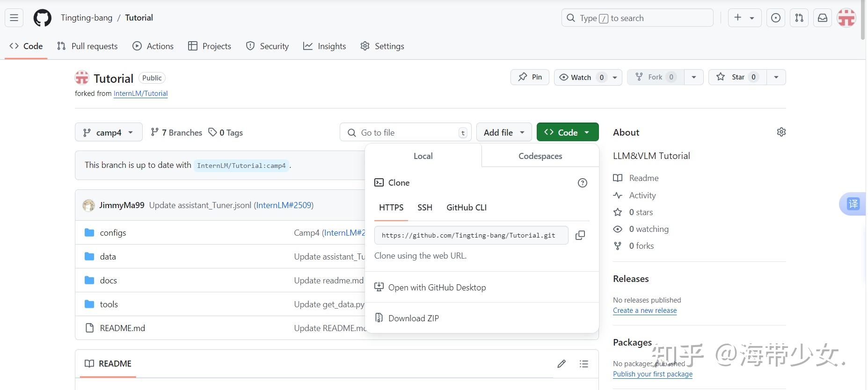The width and height of the screenshot is (868, 390).
Task: Expand the star lists dropdown arrow
Action: click(776, 77)
